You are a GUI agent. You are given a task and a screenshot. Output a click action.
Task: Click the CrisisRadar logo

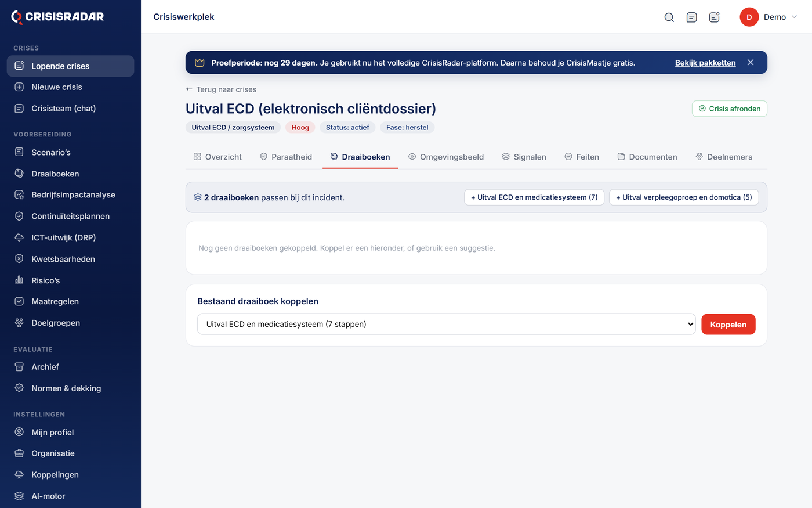(57, 17)
